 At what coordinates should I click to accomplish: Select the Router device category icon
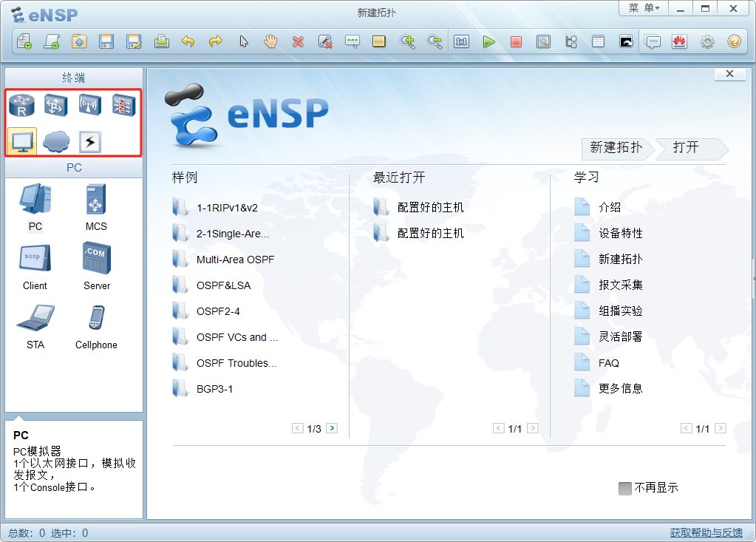pos(22,106)
